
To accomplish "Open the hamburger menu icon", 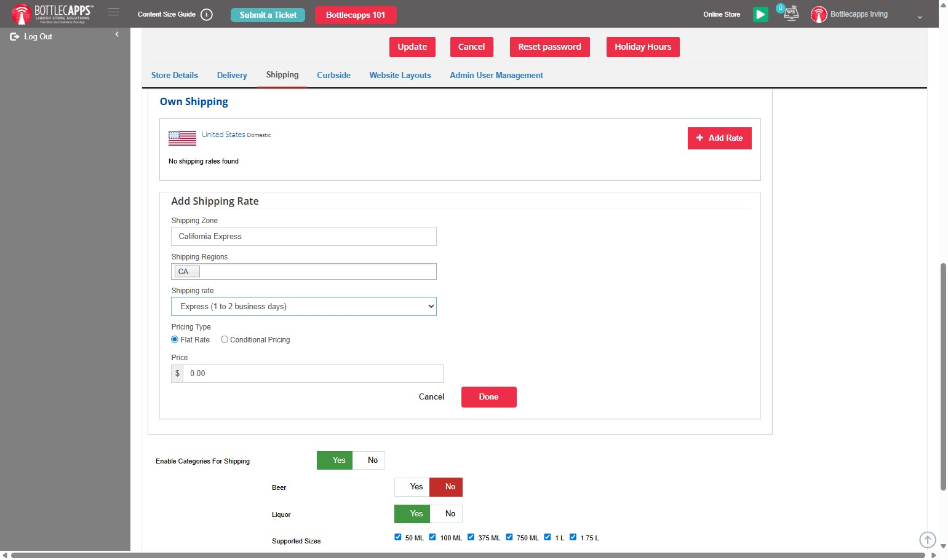I will 114,12.
